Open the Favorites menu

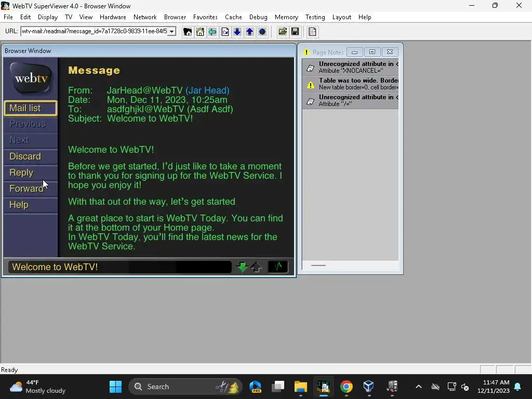[x=205, y=17]
